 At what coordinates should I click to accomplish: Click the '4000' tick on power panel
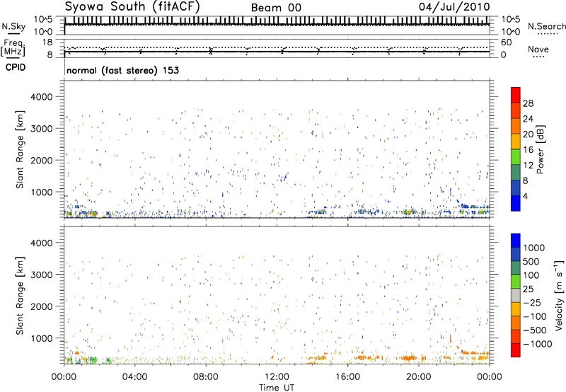(x=42, y=97)
